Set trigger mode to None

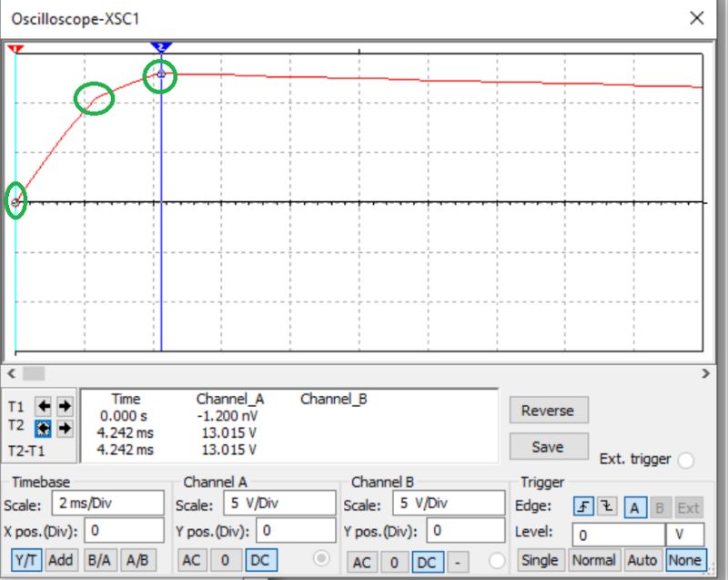point(685,560)
